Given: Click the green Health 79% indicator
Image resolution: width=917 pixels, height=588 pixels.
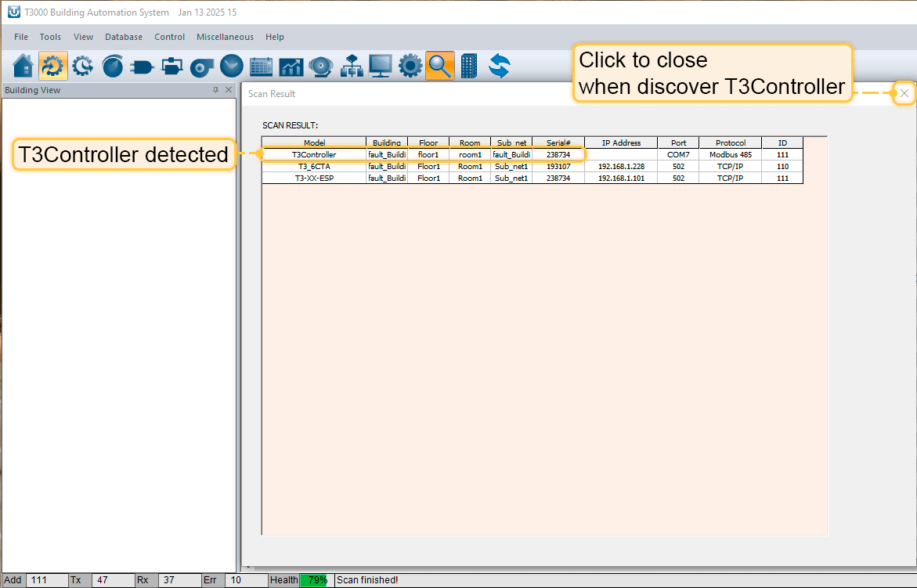Looking at the screenshot, I should [316, 580].
